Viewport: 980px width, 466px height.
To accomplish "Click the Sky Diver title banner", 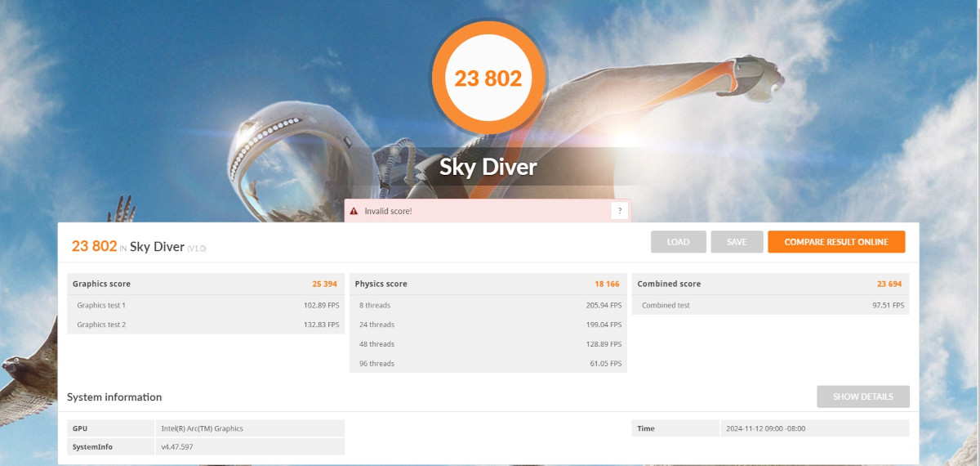I will pyautogui.click(x=488, y=168).
